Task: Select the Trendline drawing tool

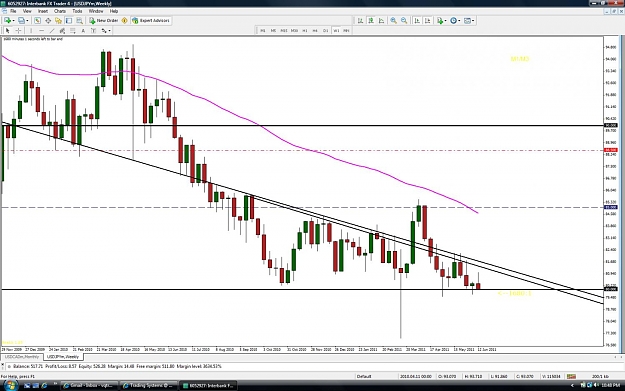Action: point(52,31)
